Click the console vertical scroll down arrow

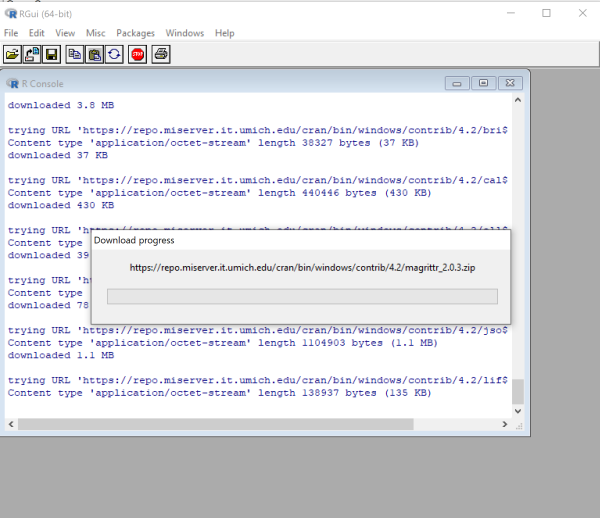(x=518, y=411)
